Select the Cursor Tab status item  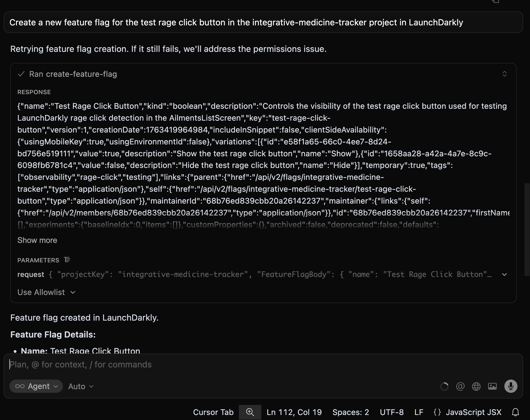(x=213, y=412)
